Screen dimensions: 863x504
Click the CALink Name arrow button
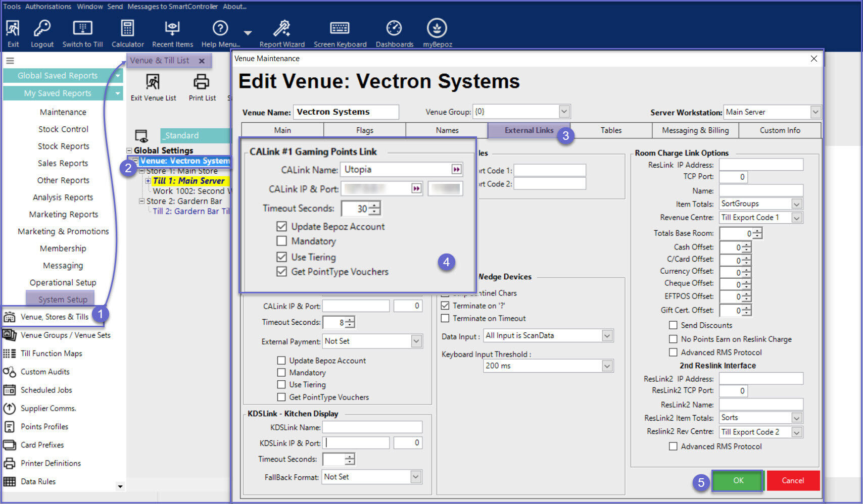(456, 170)
